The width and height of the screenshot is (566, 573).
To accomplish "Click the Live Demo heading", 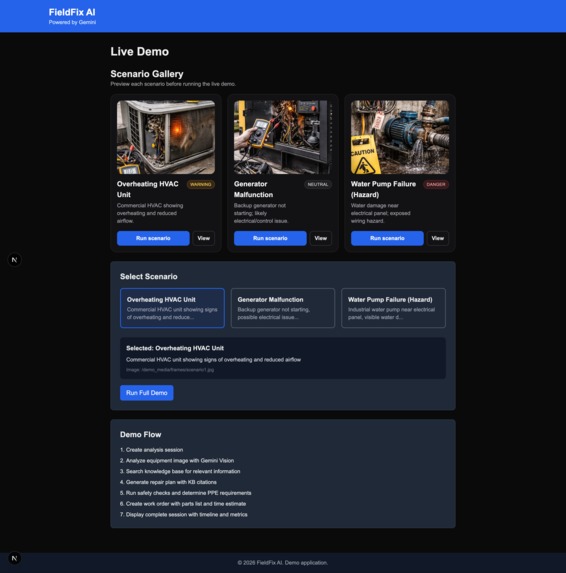I will (140, 52).
